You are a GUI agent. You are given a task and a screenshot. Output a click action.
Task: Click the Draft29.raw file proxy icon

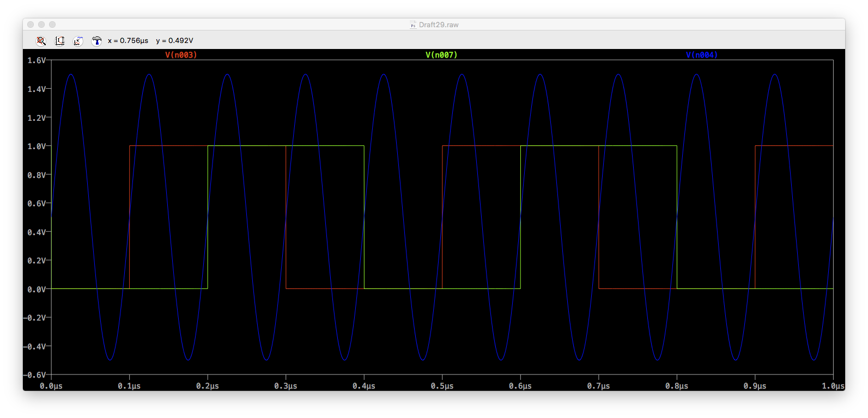click(413, 25)
